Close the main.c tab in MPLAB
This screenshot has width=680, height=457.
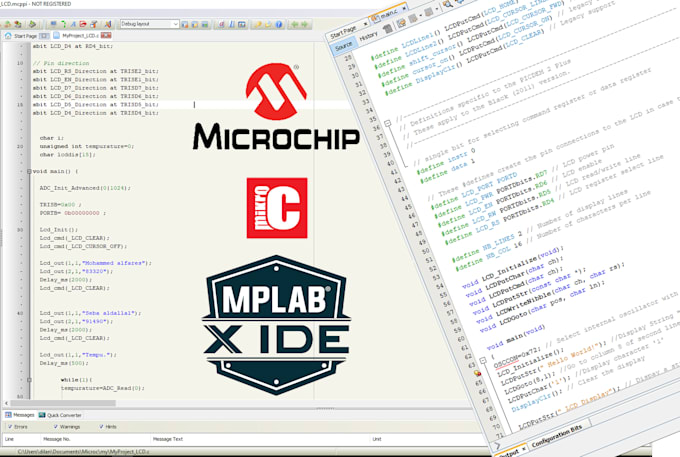(404, 7)
